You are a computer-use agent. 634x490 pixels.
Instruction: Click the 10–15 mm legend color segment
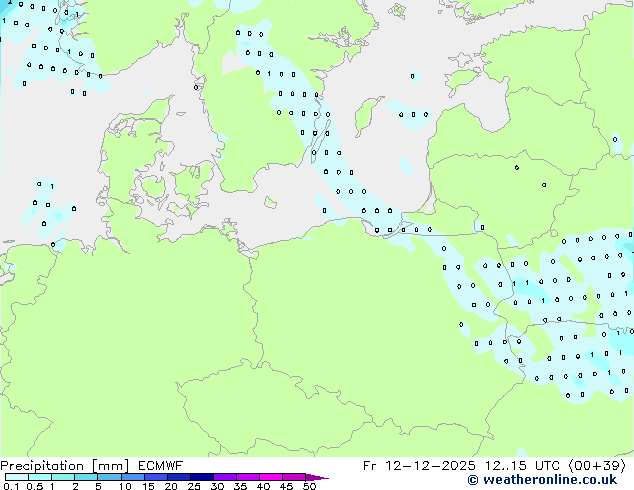click(x=132, y=477)
